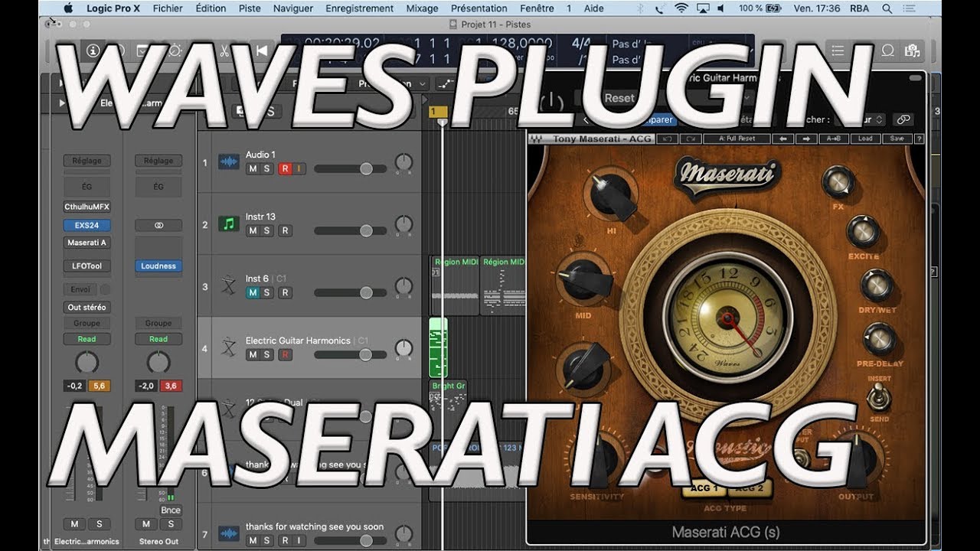The height and width of the screenshot is (551, 980).
Task: Open the Fenêtre menu
Action: tap(537, 8)
